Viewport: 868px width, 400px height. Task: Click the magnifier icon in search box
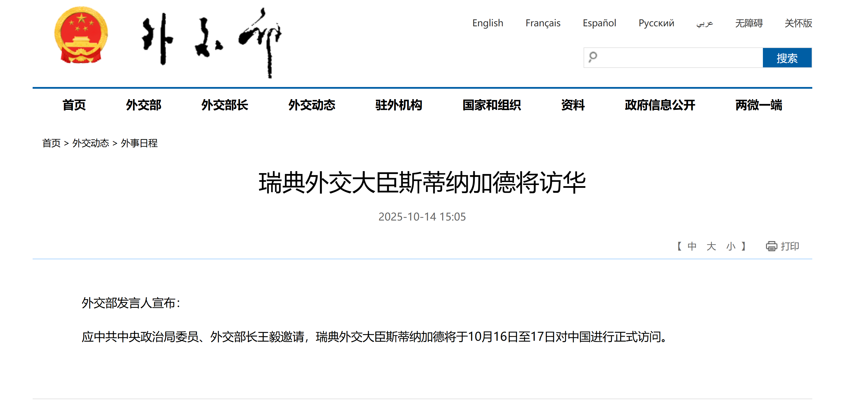point(593,57)
